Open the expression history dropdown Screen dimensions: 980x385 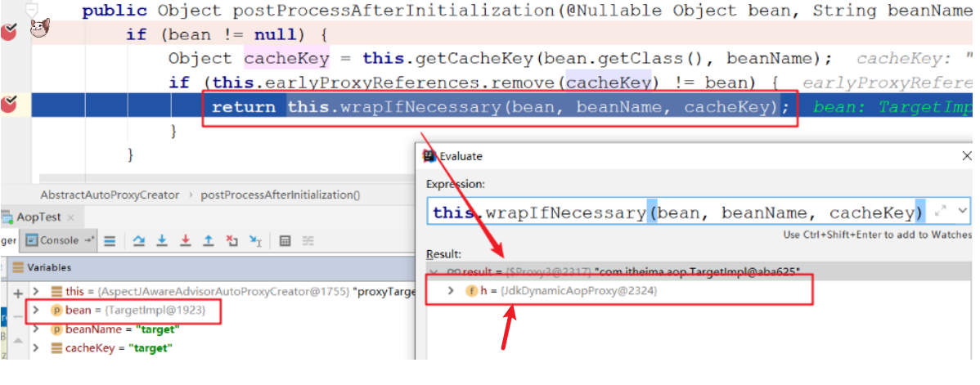pyautogui.click(x=962, y=212)
